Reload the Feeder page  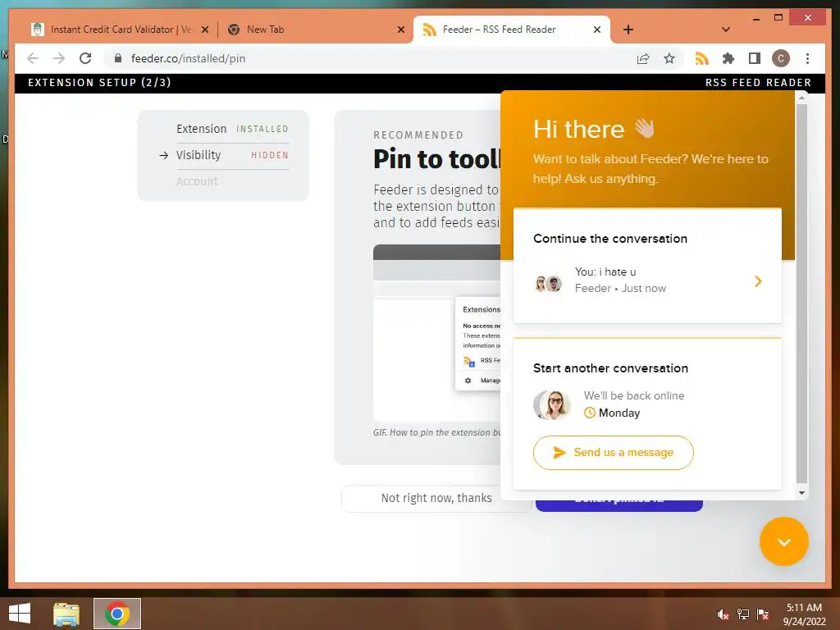85,58
